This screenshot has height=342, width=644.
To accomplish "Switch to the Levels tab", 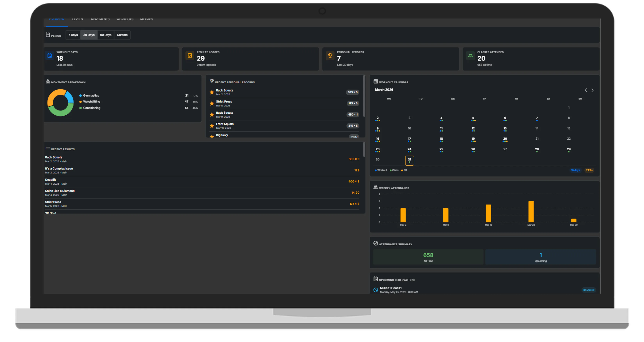I will point(77,19).
